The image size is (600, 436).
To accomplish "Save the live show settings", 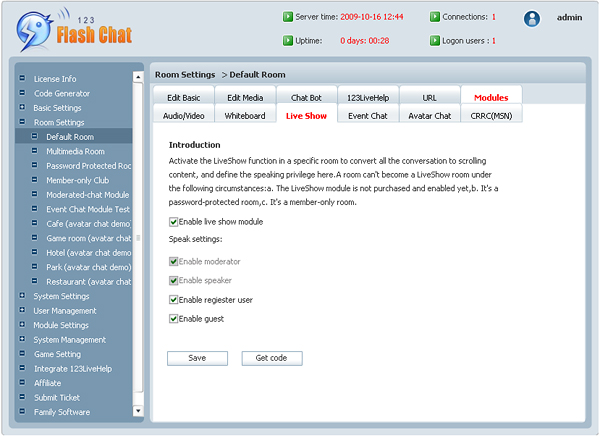I will (197, 358).
